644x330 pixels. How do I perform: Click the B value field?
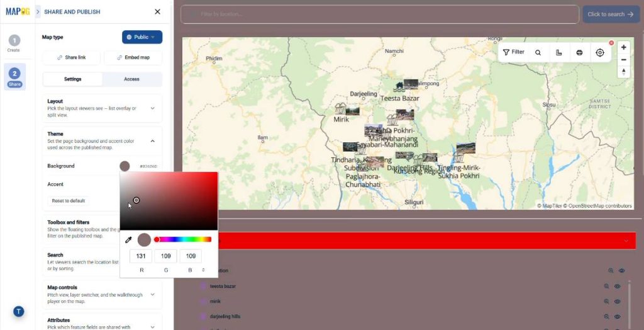[x=191, y=256]
